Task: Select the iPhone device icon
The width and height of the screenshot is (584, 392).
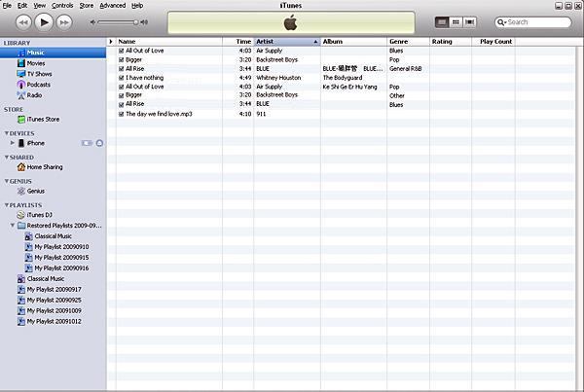Action: [x=21, y=143]
